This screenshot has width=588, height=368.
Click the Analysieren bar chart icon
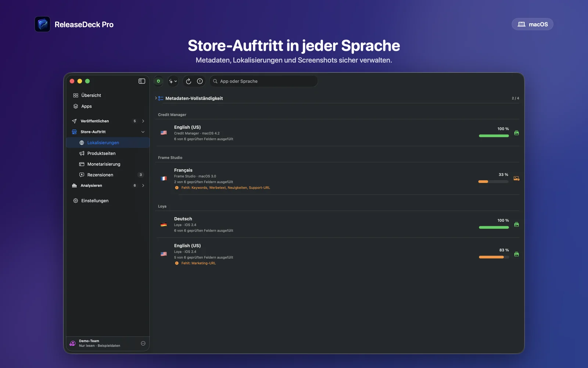[74, 185]
